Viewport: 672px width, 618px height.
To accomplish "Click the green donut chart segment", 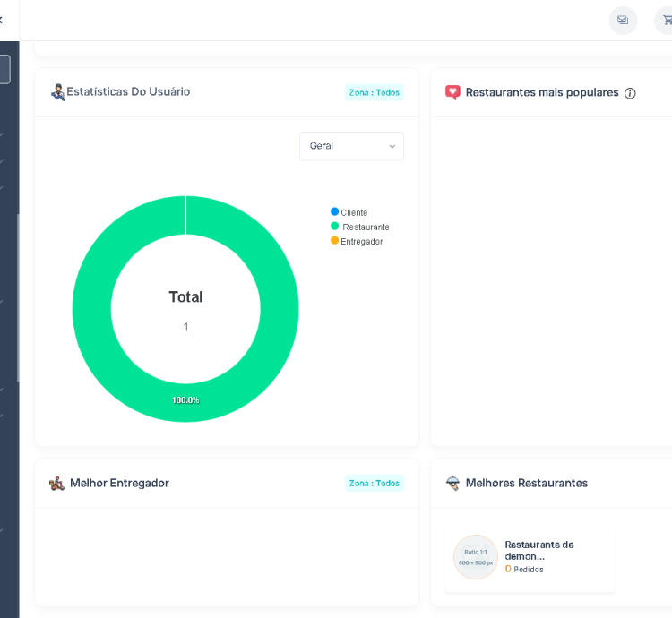I will [x=90, y=309].
